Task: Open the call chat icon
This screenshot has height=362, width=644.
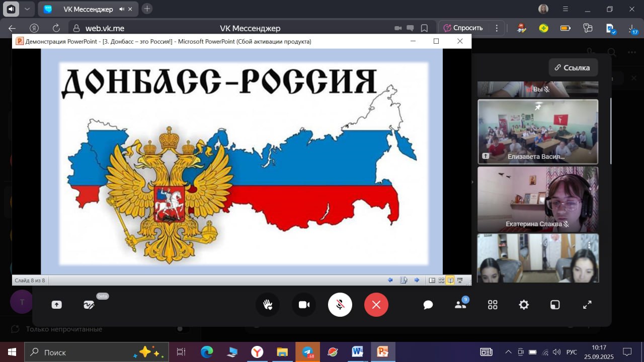Action: click(x=428, y=305)
